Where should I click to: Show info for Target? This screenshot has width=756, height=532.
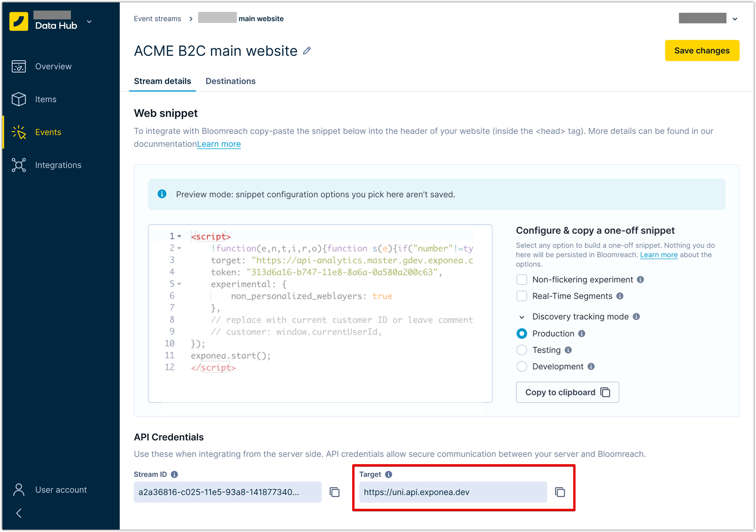388,474
